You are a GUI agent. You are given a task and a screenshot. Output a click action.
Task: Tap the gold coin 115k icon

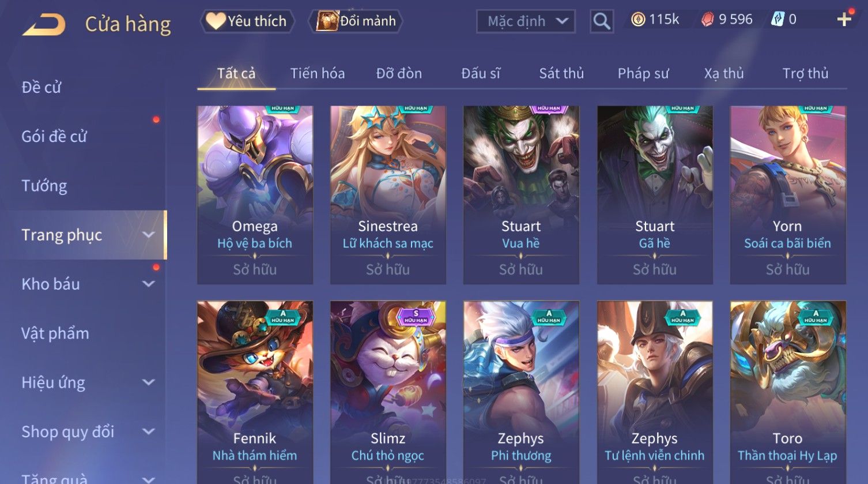638,20
